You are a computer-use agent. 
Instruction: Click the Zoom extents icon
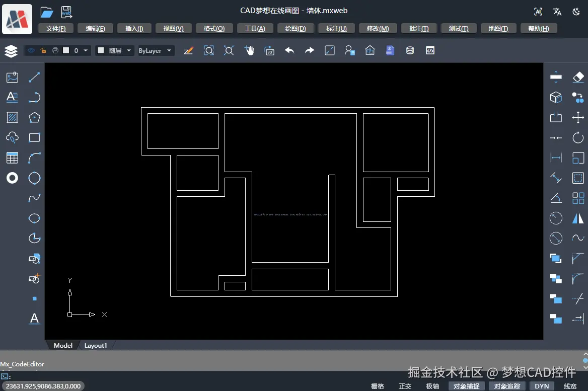[x=229, y=50]
